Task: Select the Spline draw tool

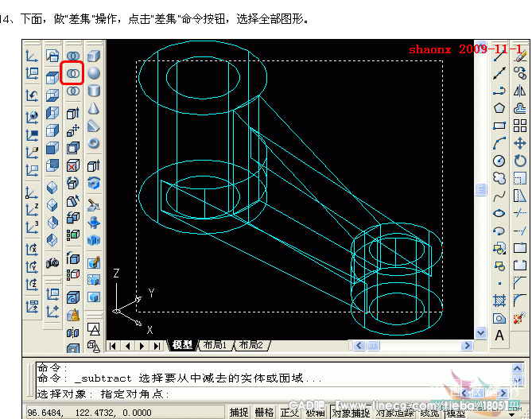Action: pyautogui.click(x=499, y=196)
